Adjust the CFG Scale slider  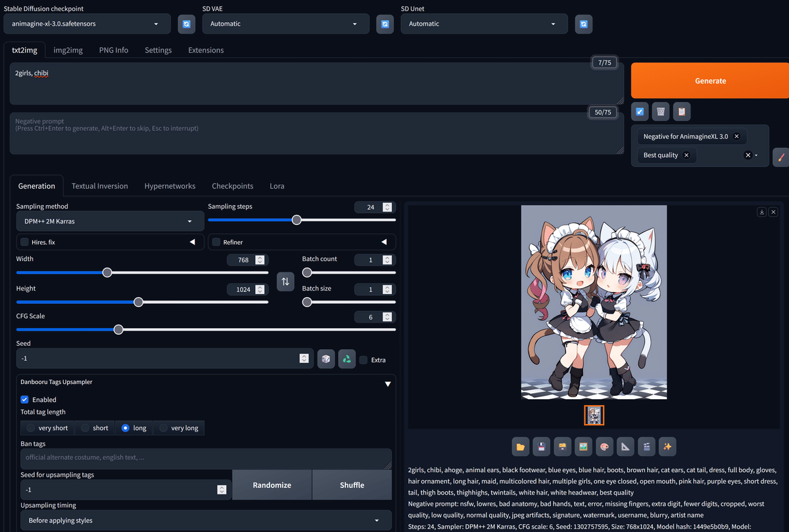[x=118, y=329]
